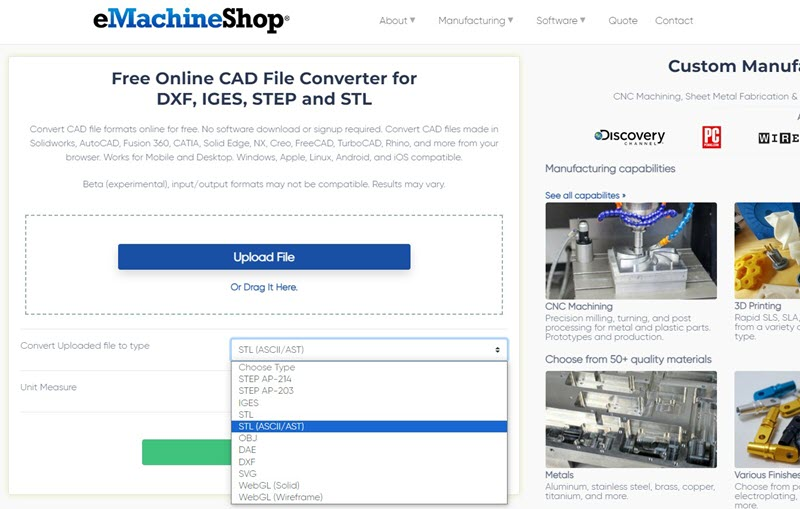The height and width of the screenshot is (509, 800).
Task: Select OBJ in the dropdown list
Action: click(x=248, y=438)
